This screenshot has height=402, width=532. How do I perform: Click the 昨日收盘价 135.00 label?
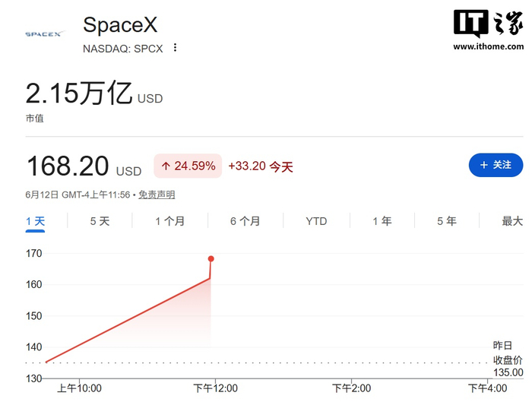coord(508,359)
